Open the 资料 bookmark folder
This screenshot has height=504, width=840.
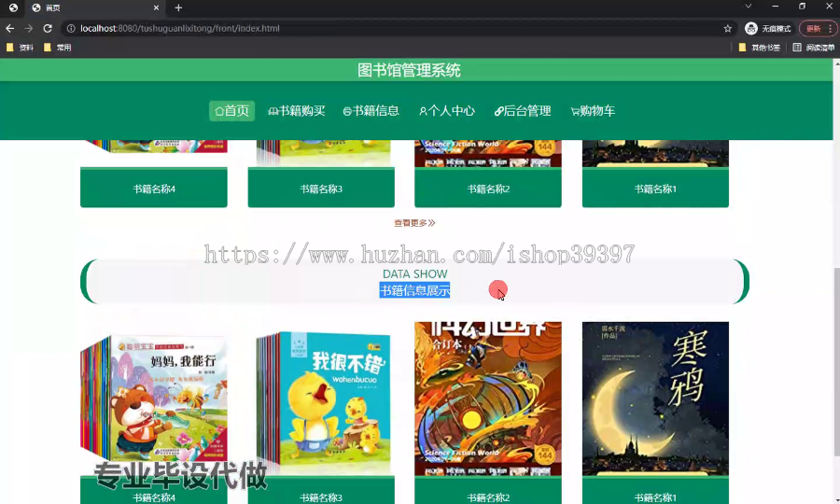click(x=20, y=47)
